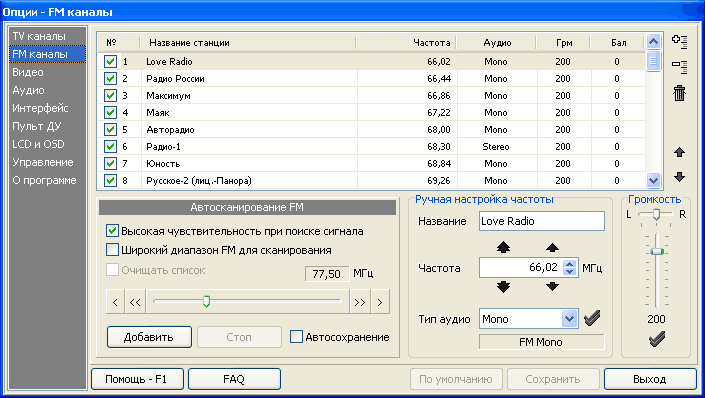Move selected station down with arrow icon
This screenshot has width=705, height=398.
(x=679, y=177)
